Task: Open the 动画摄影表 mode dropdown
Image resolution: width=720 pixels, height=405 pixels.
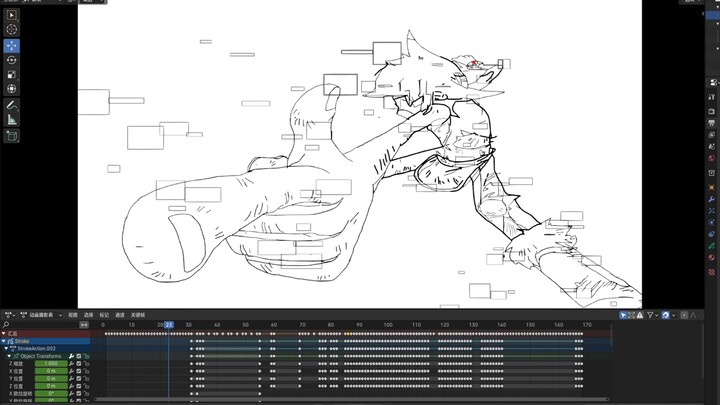Action: [x=41, y=315]
